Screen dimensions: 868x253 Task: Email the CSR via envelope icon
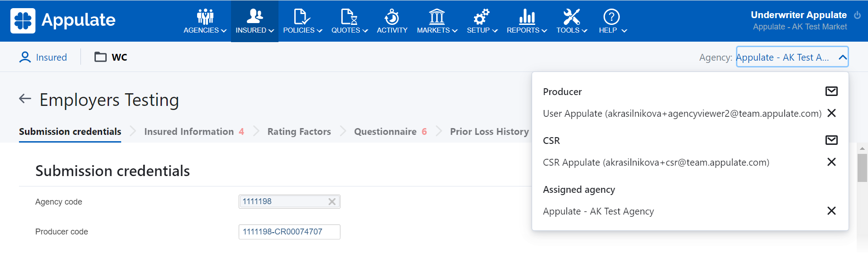pos(831,140)
